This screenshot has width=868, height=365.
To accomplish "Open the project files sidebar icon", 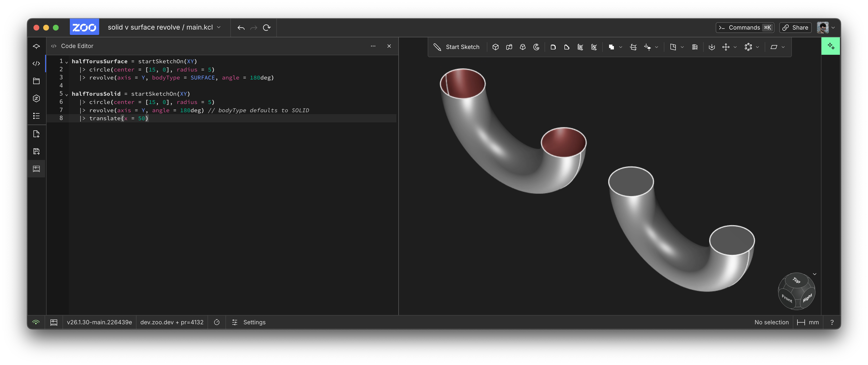I will point(36,81).
